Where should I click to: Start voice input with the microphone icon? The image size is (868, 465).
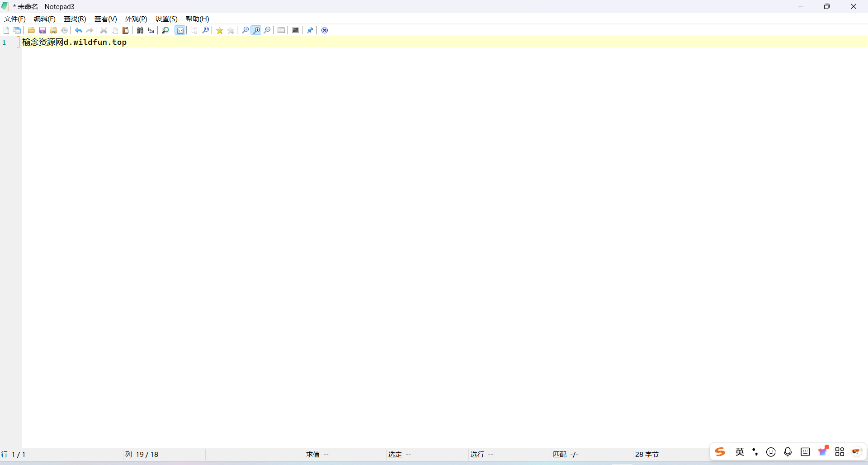(x=788, y=452)
